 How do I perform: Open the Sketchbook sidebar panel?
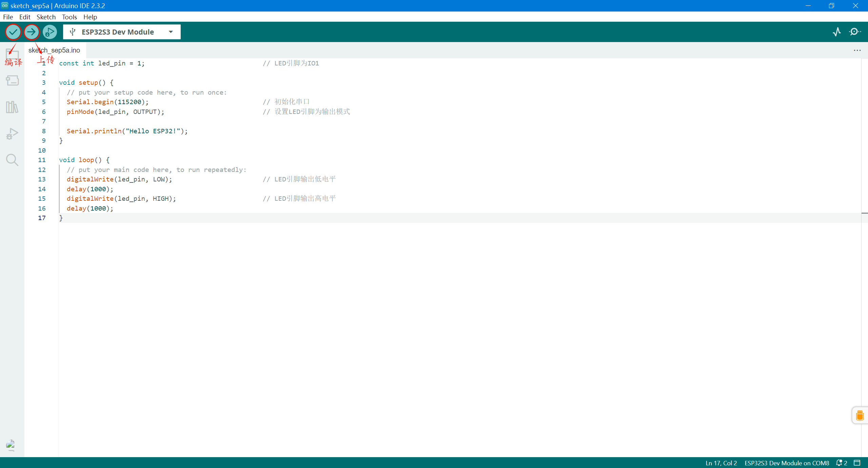point(12,54)
